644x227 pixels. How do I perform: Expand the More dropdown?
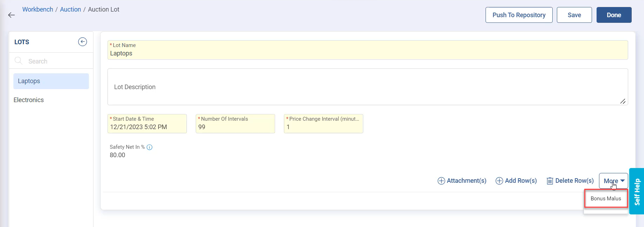click(x=613, y=181)
